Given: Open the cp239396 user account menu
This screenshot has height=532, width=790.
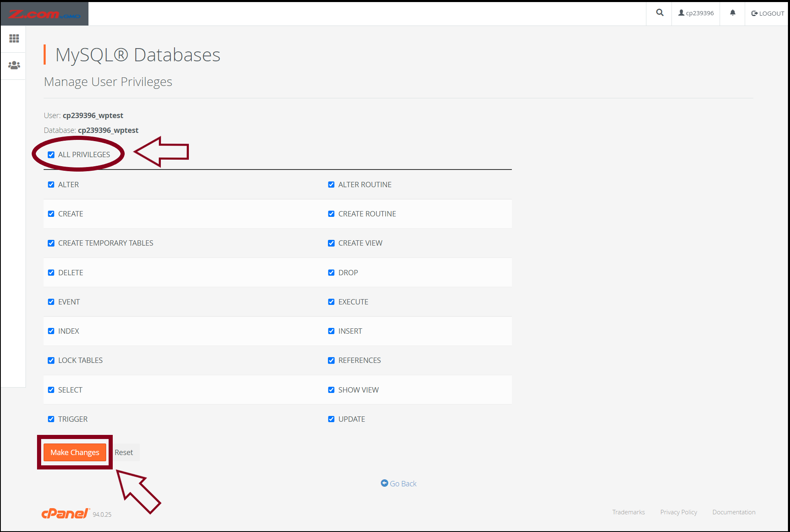Looking at the screenshot, I should (x=696, y=13).
